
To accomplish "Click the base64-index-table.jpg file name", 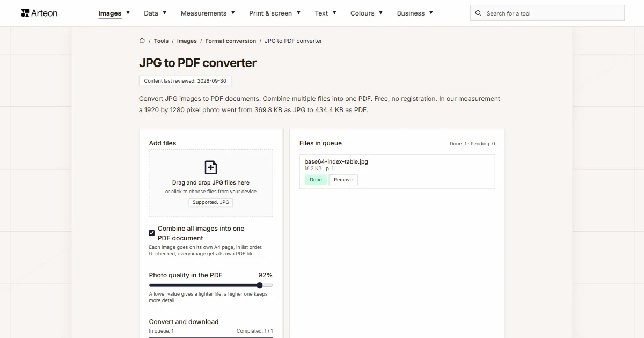I will pos(336,161).
